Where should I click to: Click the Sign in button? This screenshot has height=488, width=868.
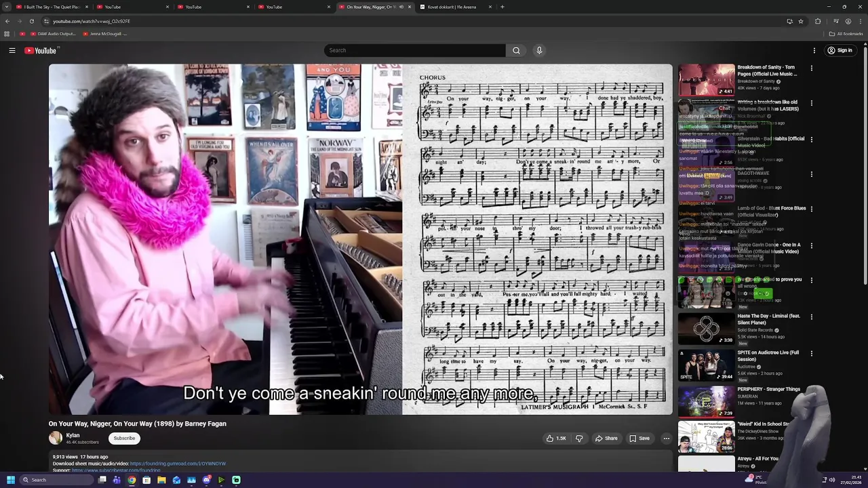[x=840, y=50]
